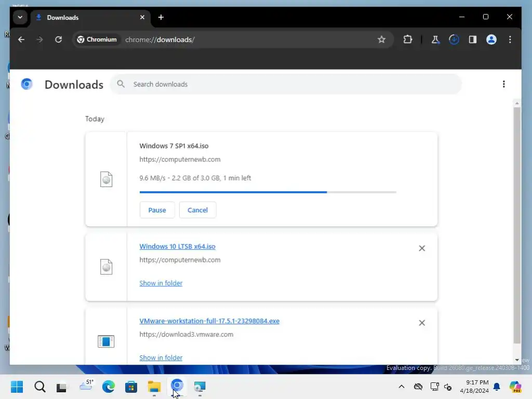Remove VMware workstation entry from list
The image size is (532, 399).
click(422, 323)
